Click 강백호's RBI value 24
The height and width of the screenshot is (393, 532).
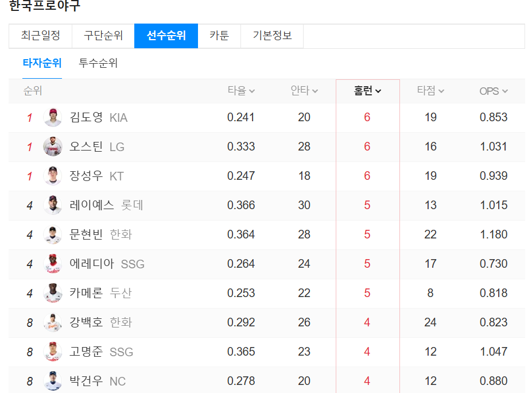[x=430, y=322]
